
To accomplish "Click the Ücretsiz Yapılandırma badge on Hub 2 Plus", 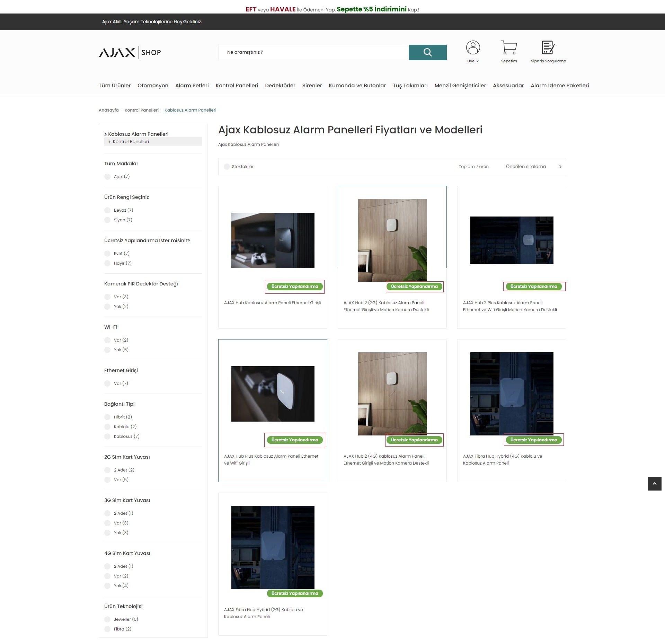I will tap(534, 286).
